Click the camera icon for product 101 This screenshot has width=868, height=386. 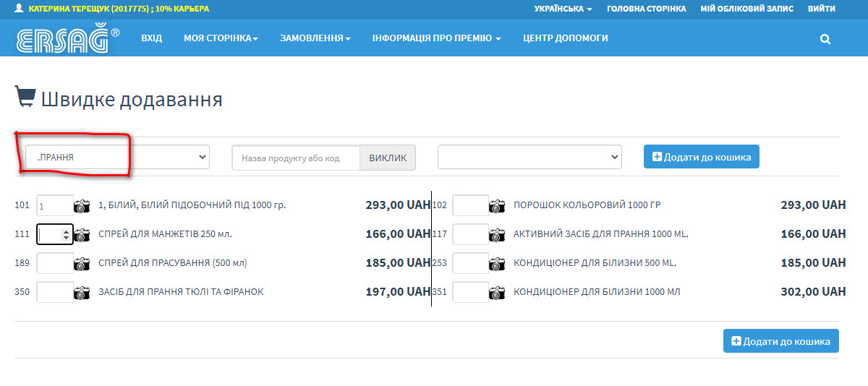pyautogui.click(x=82, y=206)
